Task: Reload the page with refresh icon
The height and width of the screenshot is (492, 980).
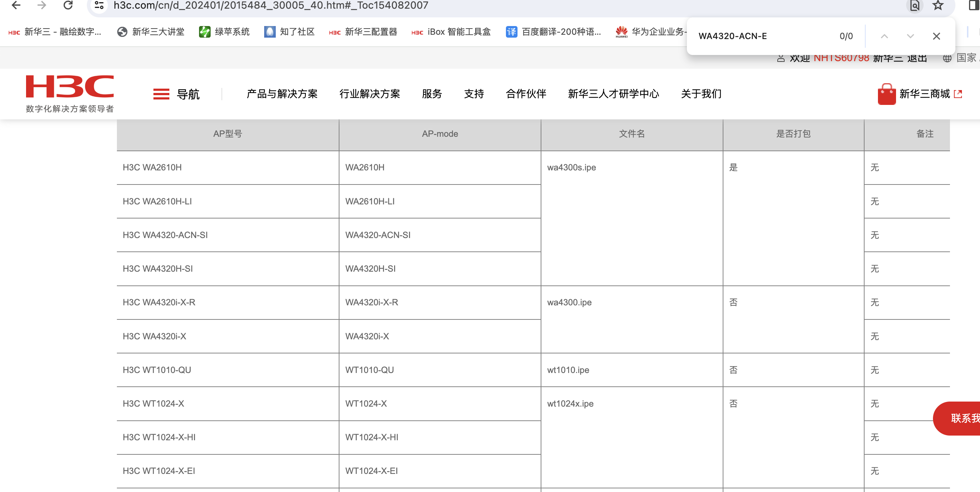Action: [68, 5]
